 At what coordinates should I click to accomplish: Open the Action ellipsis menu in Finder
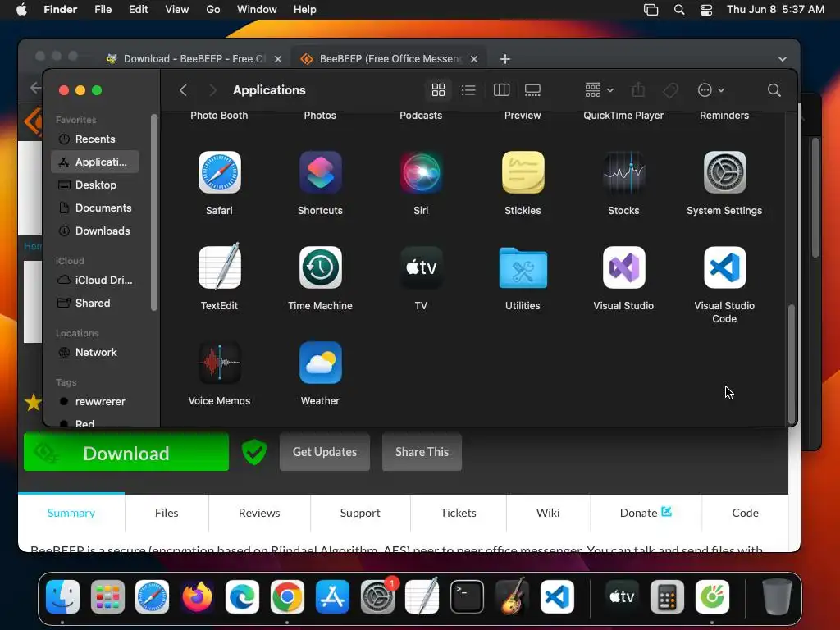pos(711,90)
